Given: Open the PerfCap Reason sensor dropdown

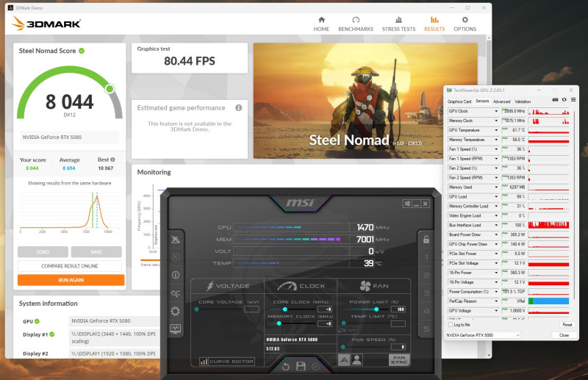Looking at the screenshot, I should coord(496,301).
